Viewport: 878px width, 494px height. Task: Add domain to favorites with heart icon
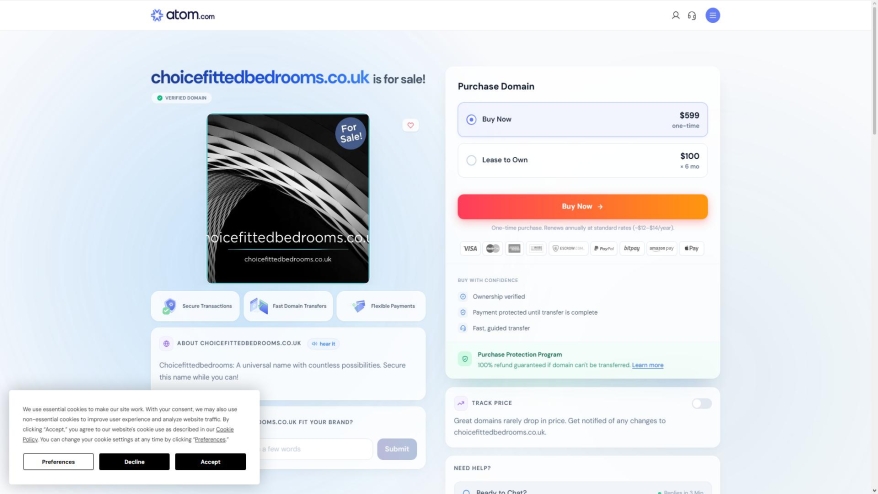coord(410,125)
